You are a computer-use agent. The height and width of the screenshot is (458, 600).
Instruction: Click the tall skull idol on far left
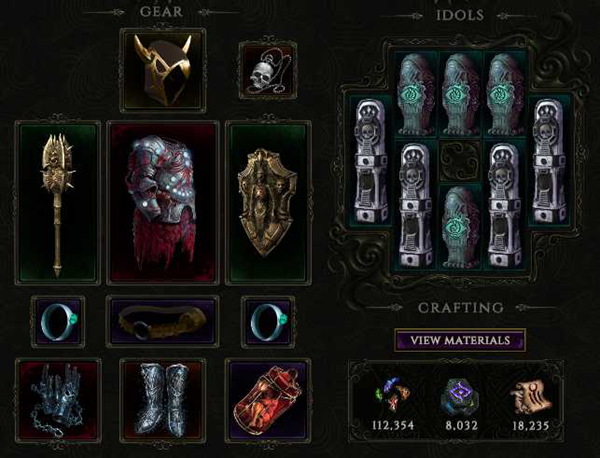point(370,161)
